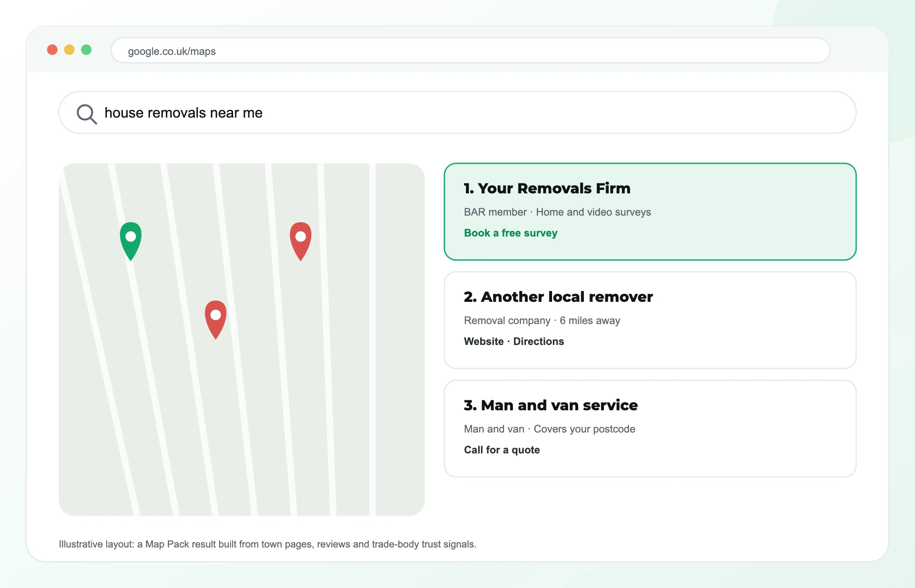Click 'Call for a quote'

502,450
